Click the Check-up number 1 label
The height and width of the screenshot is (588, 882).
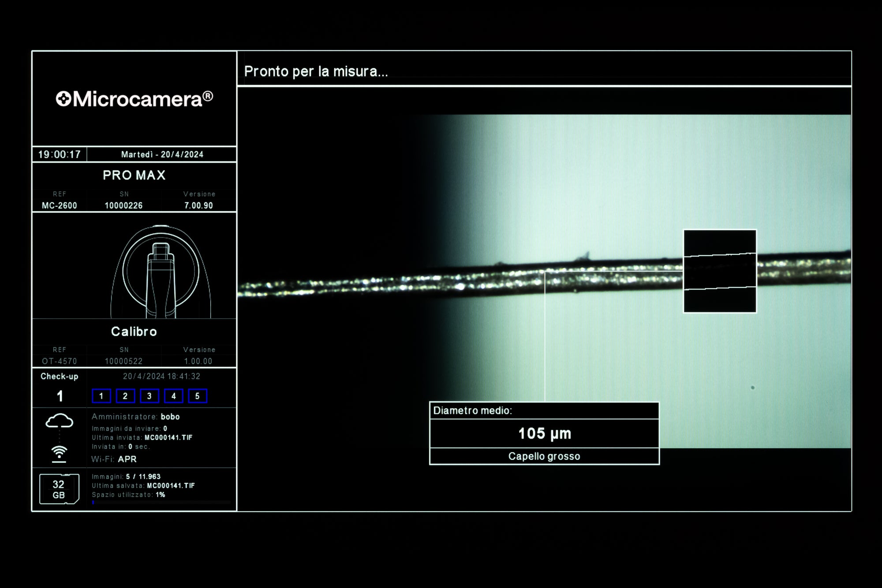coord(60,396)
